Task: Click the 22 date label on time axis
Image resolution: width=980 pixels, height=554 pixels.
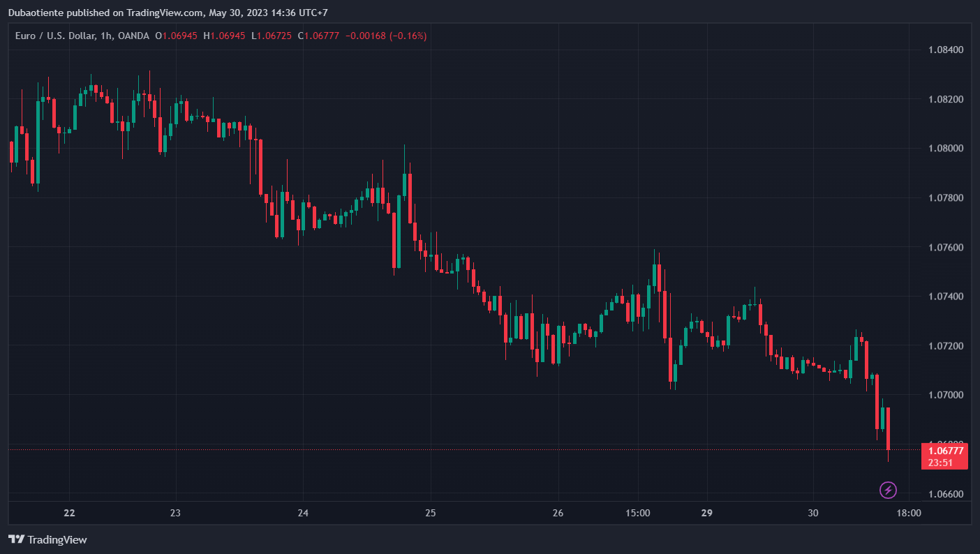Action: pyautogui.click(x=69, y=513)
